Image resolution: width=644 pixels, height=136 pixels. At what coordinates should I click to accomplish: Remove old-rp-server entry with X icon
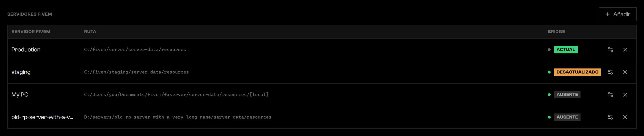(625, 117)
